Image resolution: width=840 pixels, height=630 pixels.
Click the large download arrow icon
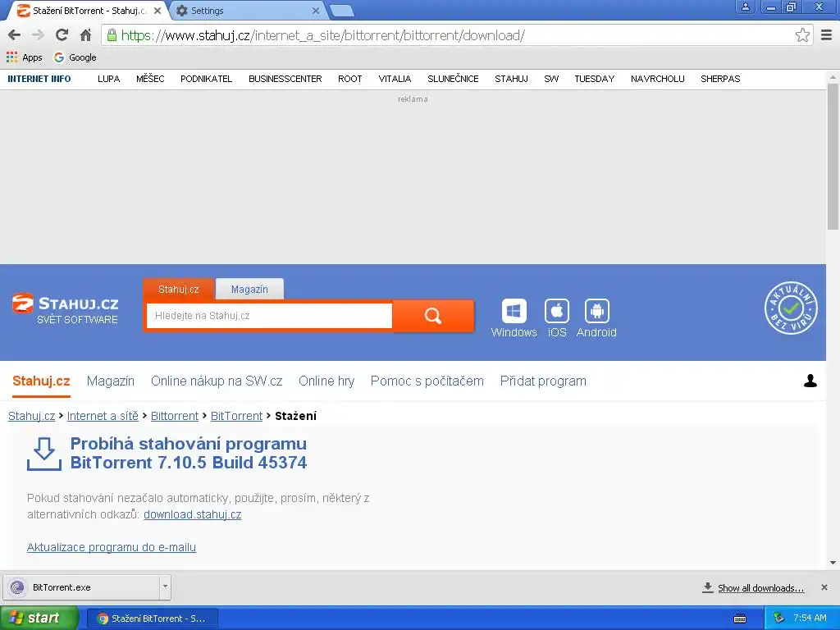pyautogui.click(x=44, y=454)
